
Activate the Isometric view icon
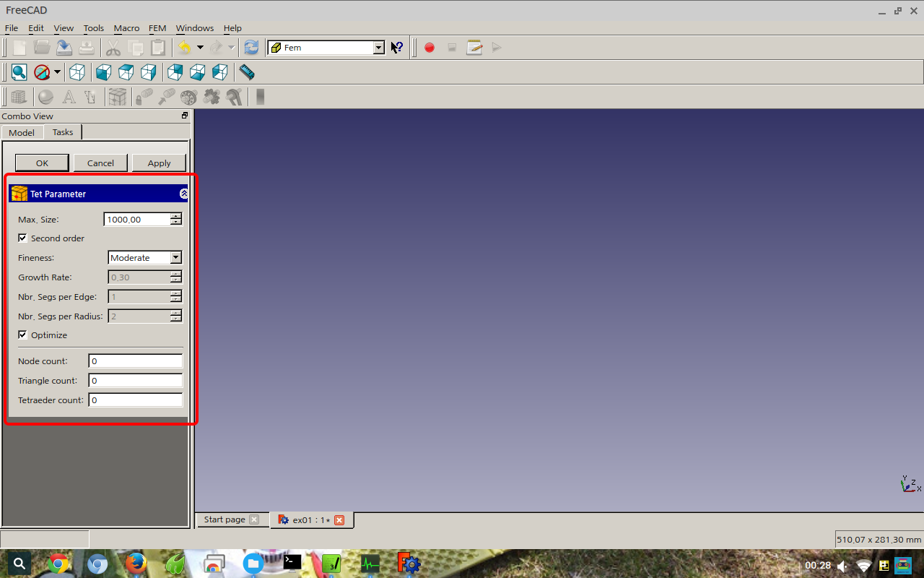coord(77,72)
